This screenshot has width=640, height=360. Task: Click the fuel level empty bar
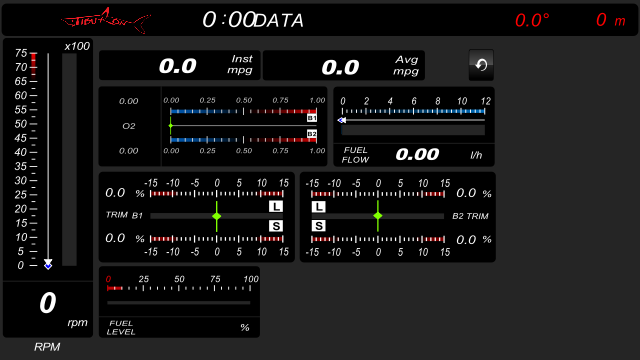179,303
